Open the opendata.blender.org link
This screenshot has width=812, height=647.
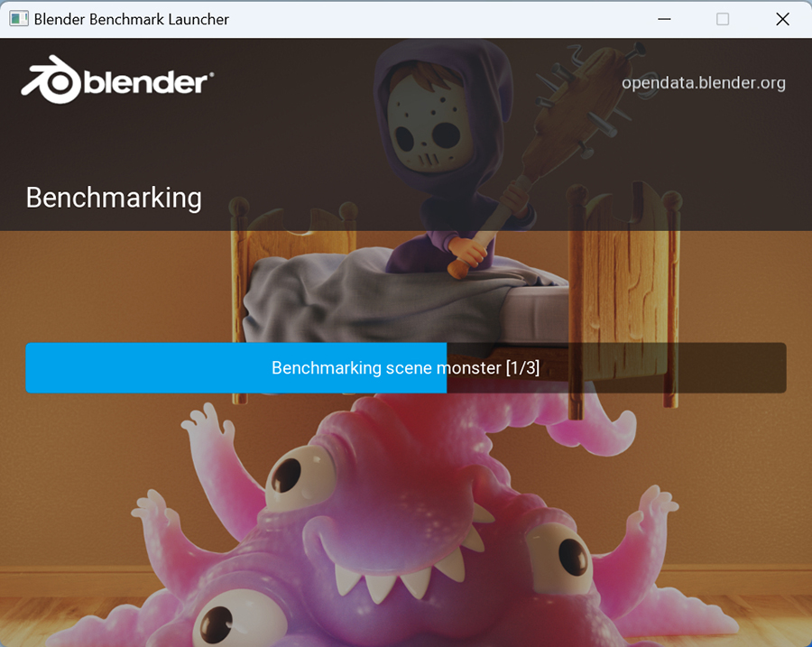(x=703, y=83)
